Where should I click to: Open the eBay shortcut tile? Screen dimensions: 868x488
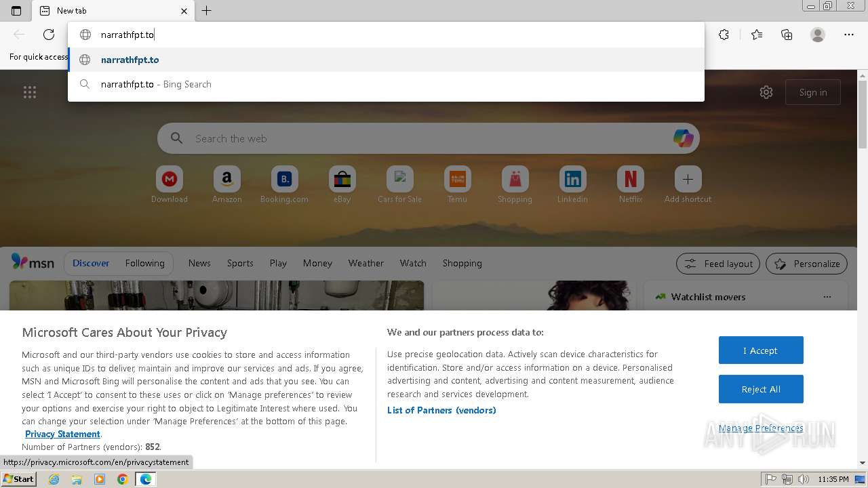342,185
